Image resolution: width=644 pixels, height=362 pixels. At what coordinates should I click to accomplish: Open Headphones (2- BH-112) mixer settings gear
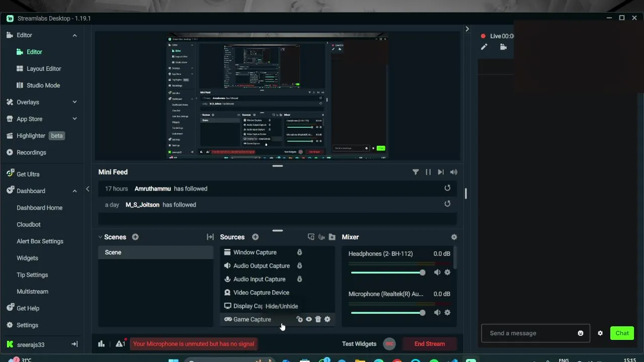447,272
